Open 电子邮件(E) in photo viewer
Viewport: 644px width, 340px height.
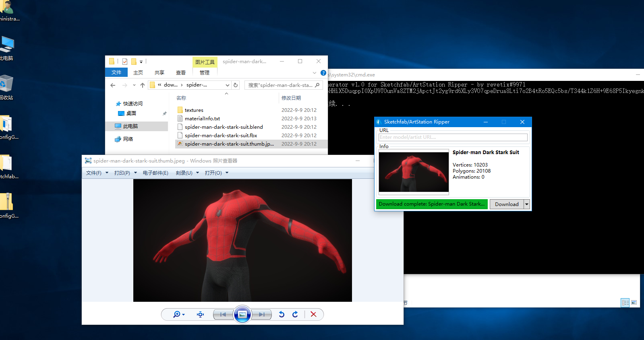pyautogui.click(x=155, y=173)
